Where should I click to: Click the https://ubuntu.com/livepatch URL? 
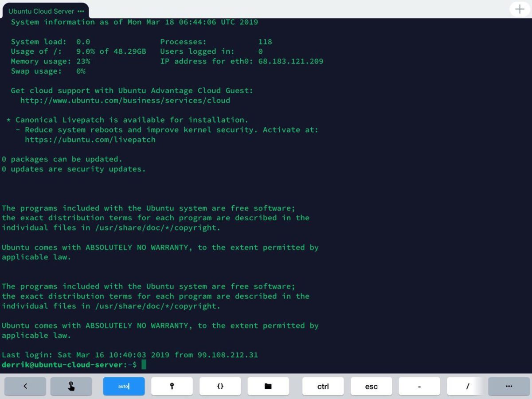90,139
